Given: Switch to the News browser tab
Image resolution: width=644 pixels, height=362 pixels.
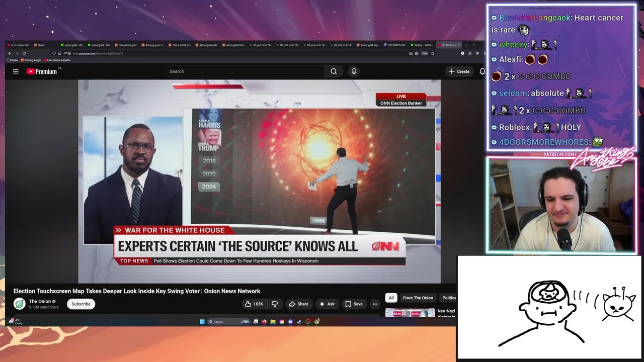Looking at the screenshot, I should (44, 45).
